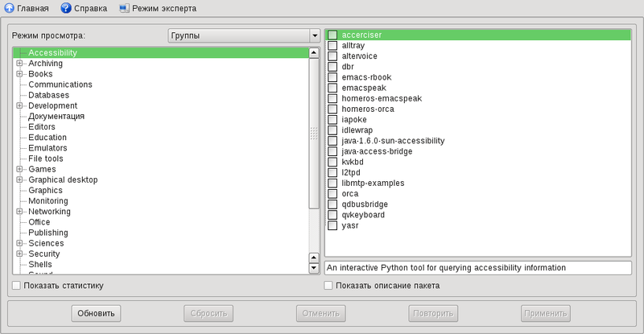Tick the kvkbd checkbox

click(332, 162)
